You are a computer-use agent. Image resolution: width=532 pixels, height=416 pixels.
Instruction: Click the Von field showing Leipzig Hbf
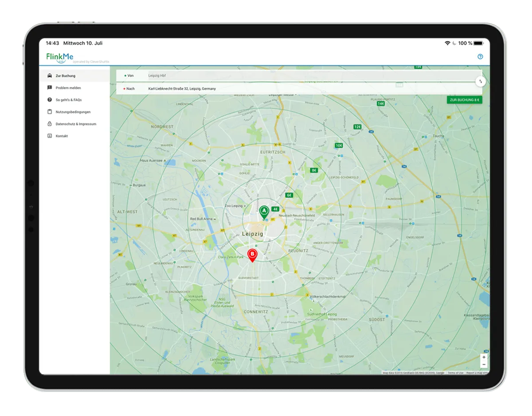(299, 76)
